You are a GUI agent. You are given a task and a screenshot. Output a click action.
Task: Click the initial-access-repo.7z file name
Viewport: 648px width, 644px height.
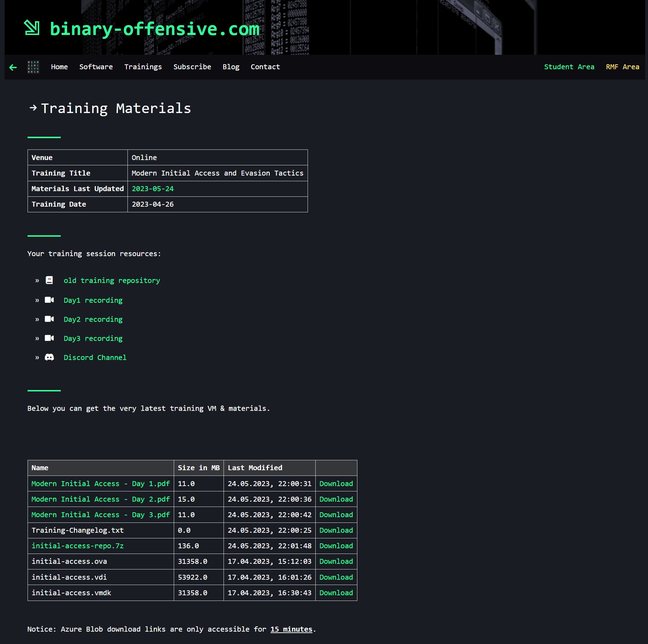tap(78, 546)
